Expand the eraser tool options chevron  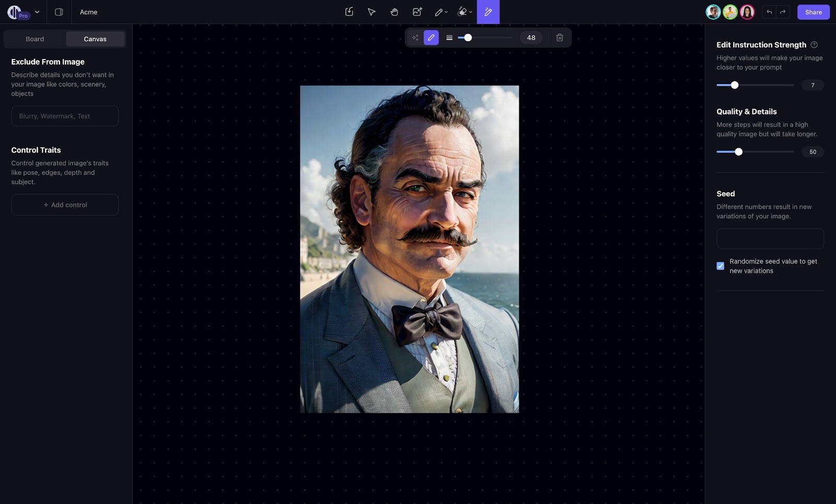pos(471,12)
